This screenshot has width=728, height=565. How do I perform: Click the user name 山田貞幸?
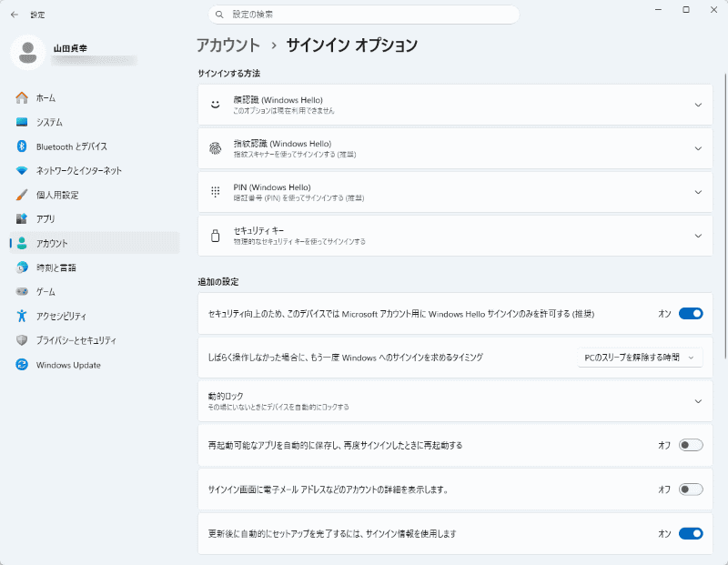pyautogui.click(x=70, y=48)
